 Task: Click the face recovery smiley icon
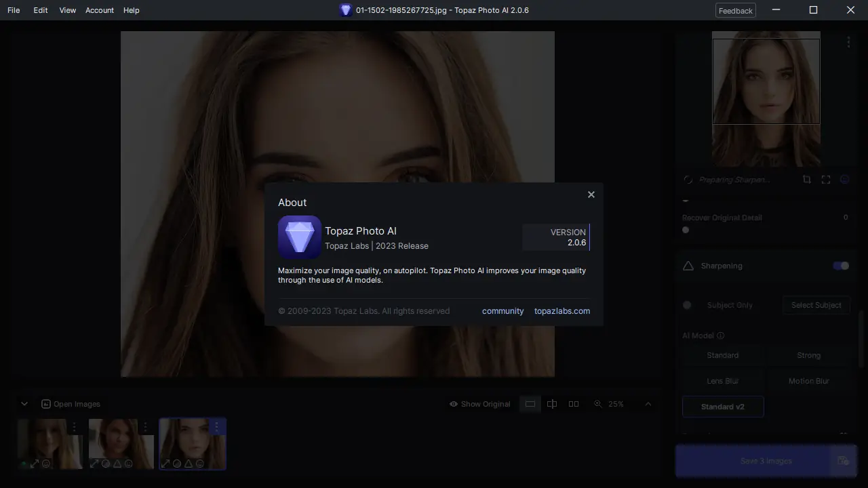pyautogui.click(x=845, y=180)
